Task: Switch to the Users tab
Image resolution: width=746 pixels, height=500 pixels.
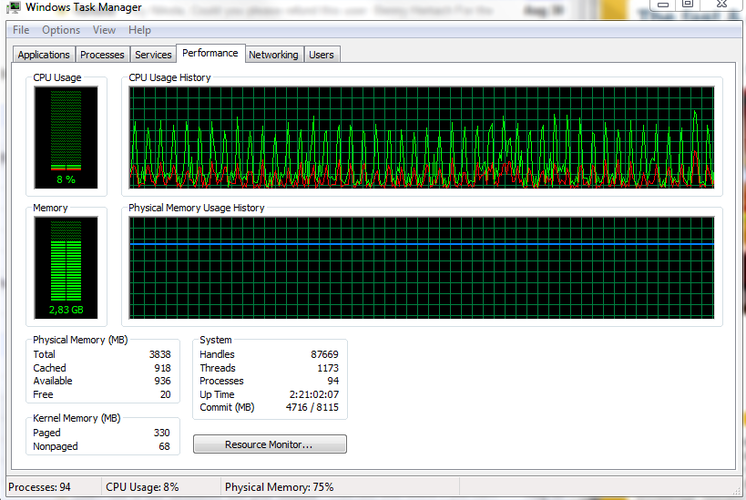Action: pyautogui.click(x=321, y=55)
